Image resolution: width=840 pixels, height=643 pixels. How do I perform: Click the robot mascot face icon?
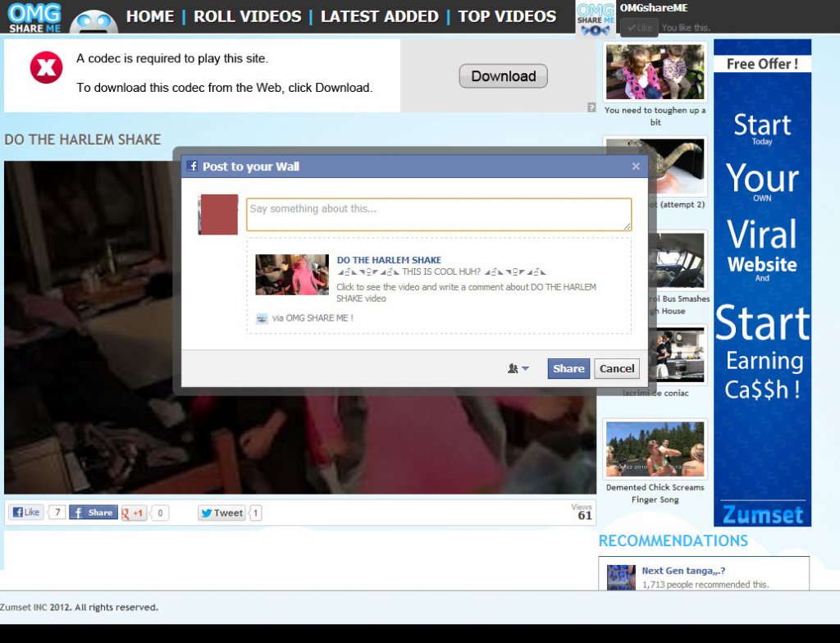(94, 22)
